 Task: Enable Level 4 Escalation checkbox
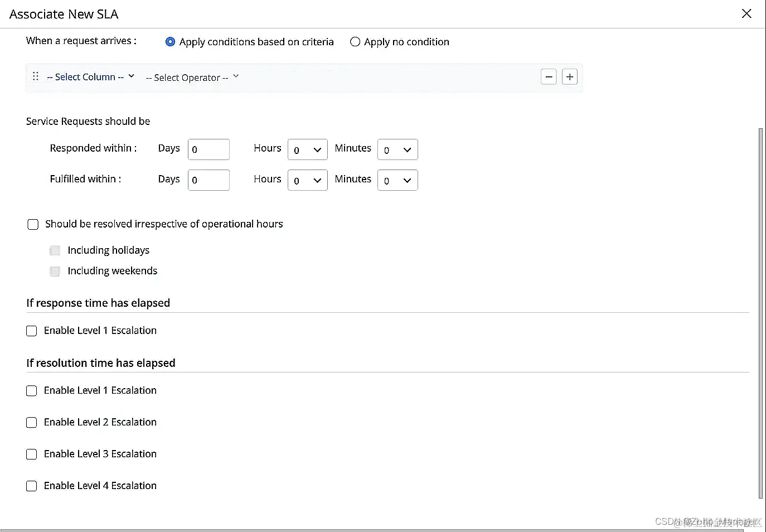pos(32,486)
